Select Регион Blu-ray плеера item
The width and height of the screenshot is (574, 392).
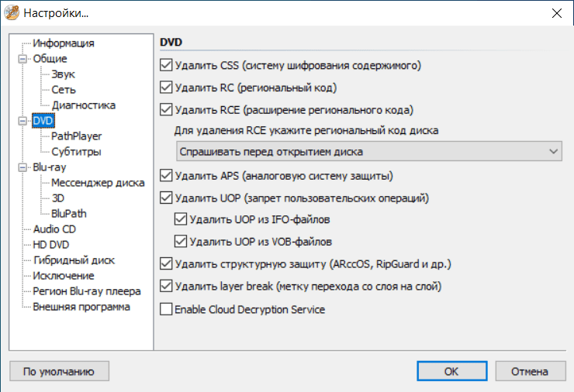87,291
